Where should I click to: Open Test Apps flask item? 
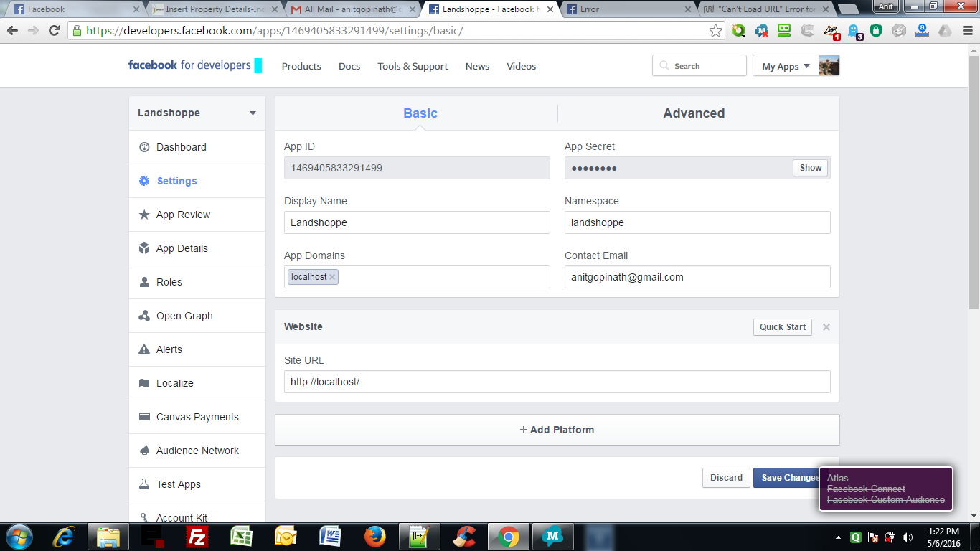(x=197, y=484)
